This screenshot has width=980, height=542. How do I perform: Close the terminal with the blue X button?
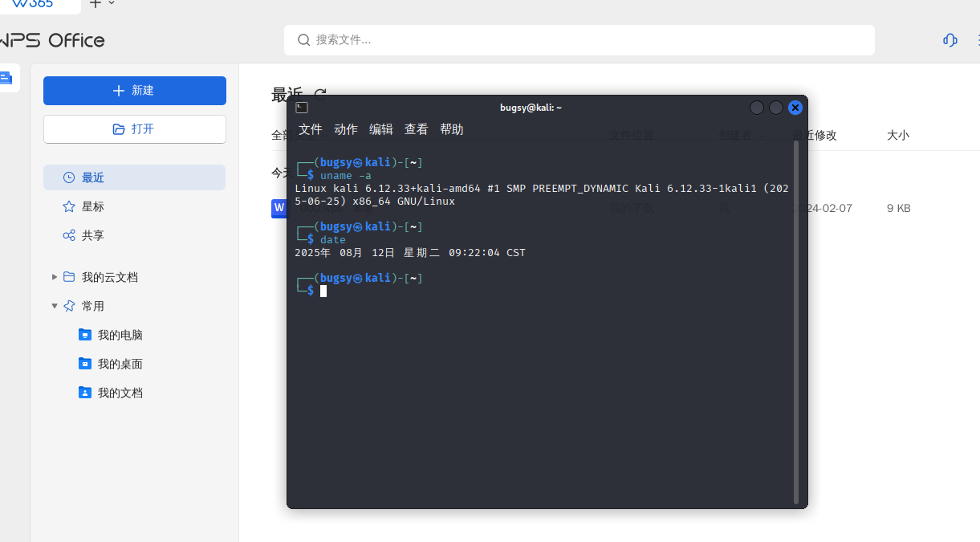click(795, 108)
